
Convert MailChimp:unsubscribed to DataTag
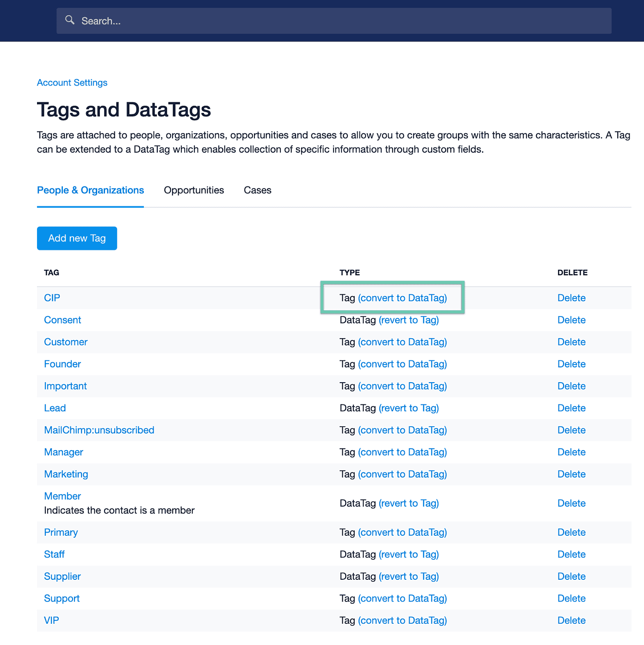tap(402, 430)
